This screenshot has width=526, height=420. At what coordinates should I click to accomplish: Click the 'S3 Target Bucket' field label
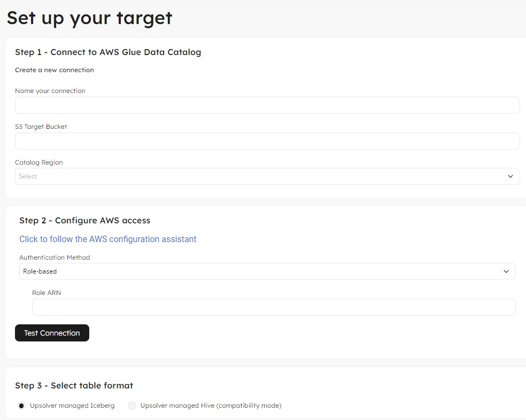coord(41,127)
